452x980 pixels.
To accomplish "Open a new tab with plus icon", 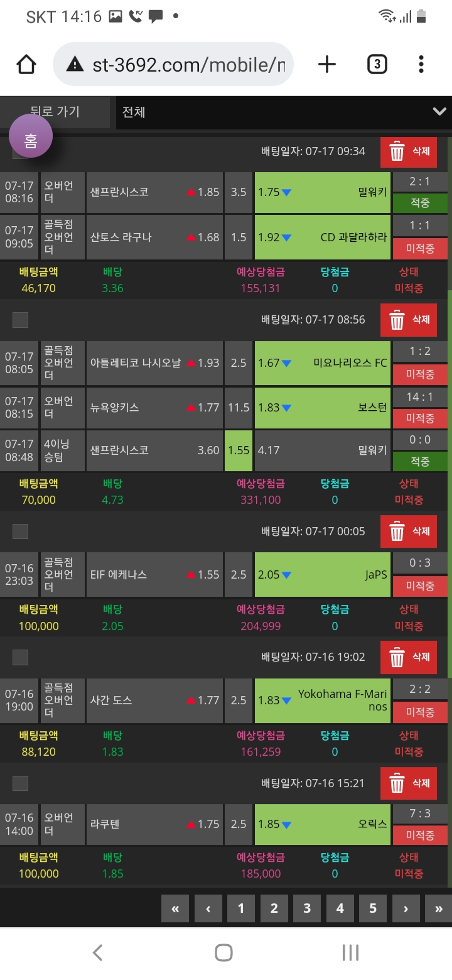I will tap(327, 64).
